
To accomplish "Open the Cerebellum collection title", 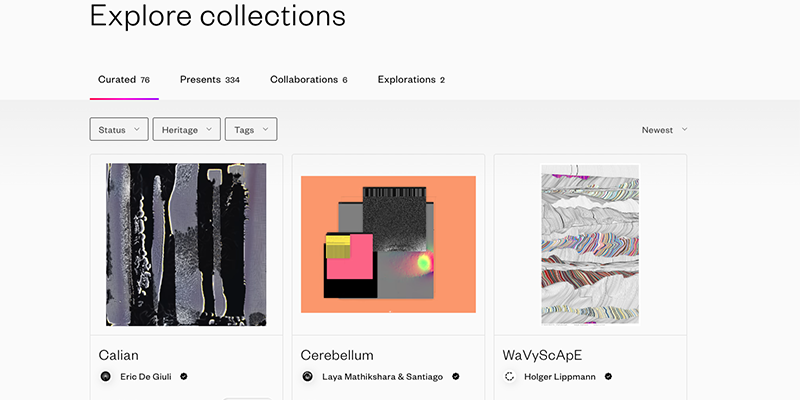I will pyautogui.click(x=337, y=355).
